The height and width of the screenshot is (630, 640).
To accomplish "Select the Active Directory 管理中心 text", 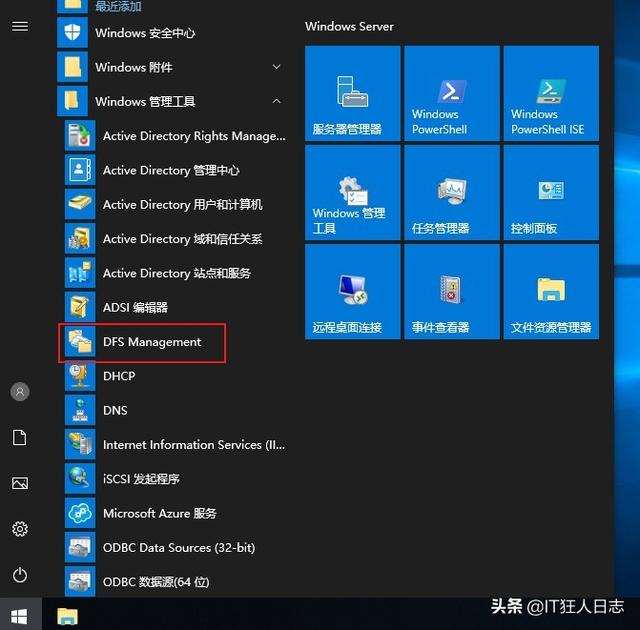I will pyautogui.click(x=171, y=170).
